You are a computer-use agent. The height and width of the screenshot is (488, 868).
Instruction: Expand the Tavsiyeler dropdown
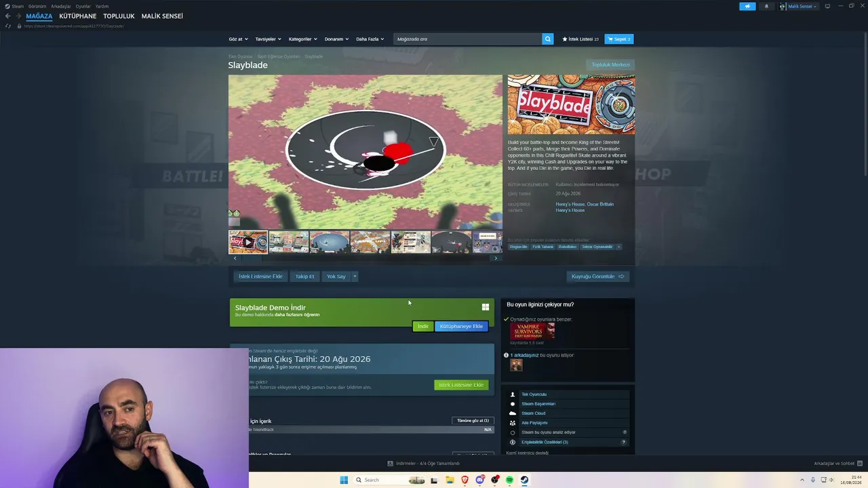coord(268,39)
